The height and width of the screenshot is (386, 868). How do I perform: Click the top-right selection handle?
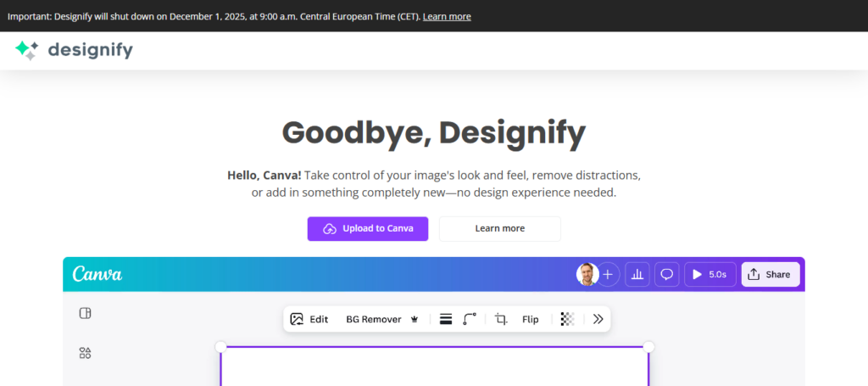pyautogui.click(x=648, y=347)
